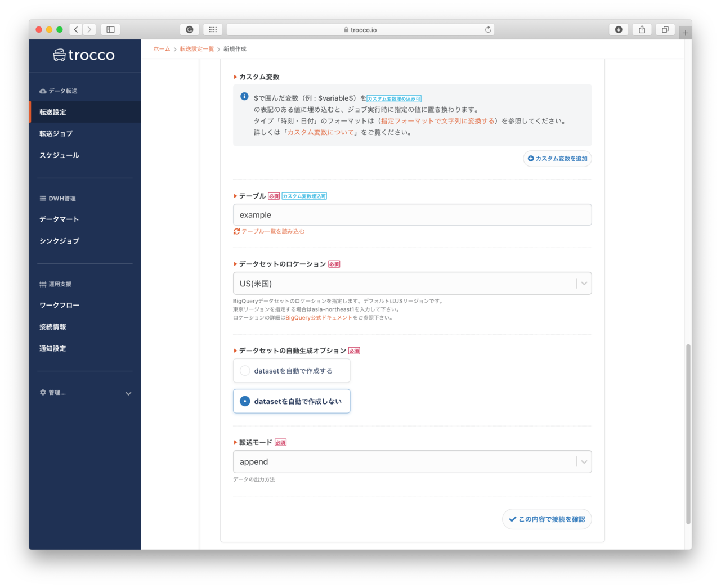Select 'datasetを自動で作成しない' radio option
Screen dimensions: 721x588
click(x=292, y=401)
